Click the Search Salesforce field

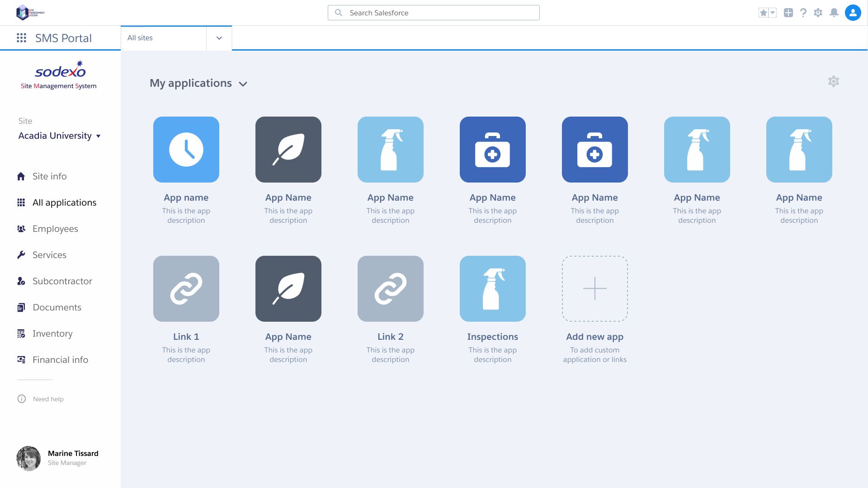(434, 13)
